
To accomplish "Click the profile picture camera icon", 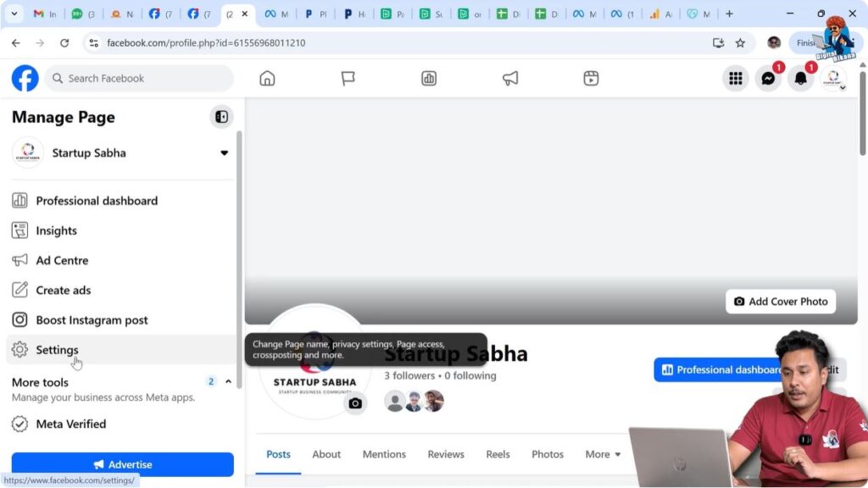I will tap(355, 403).
